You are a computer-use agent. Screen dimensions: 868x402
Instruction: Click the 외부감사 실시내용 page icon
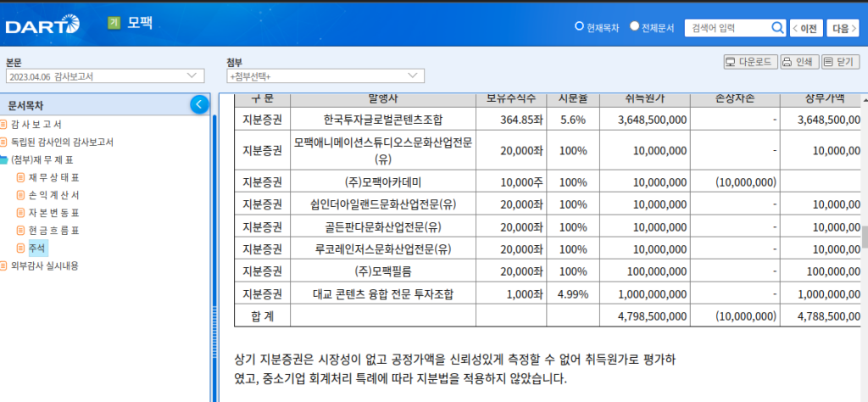pos(3,265)
